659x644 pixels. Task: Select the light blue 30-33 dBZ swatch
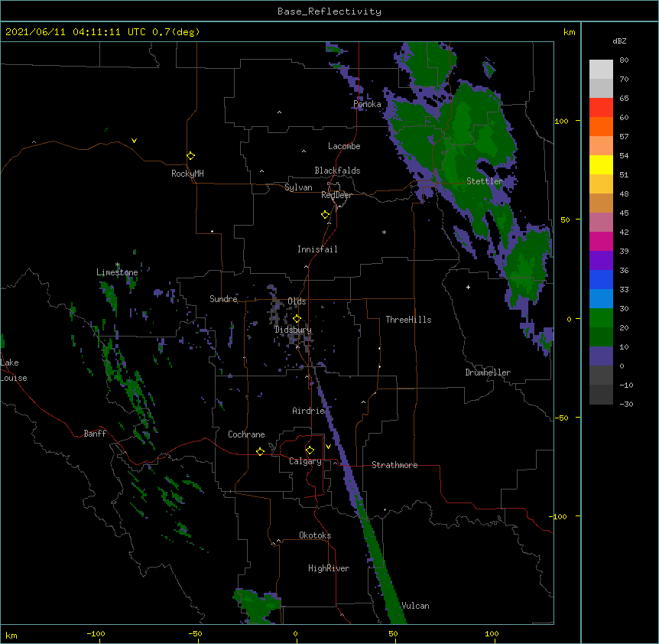(601, 299)
